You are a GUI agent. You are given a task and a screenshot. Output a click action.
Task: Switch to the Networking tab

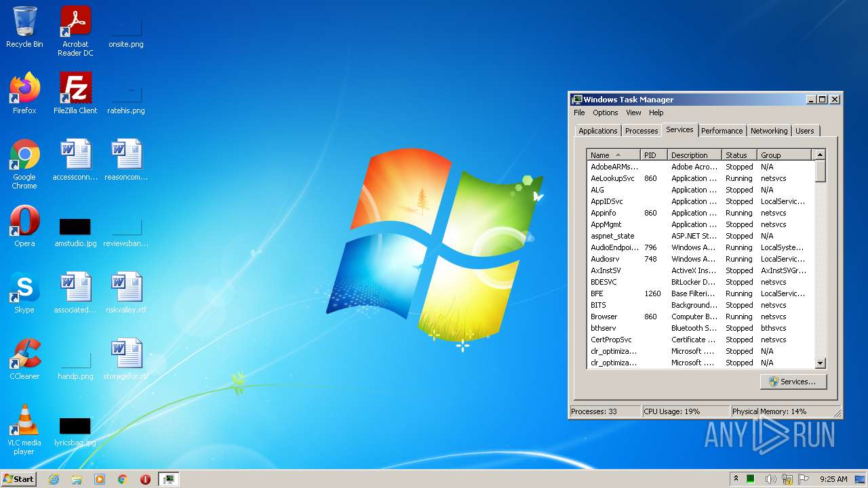pos(769,131)
